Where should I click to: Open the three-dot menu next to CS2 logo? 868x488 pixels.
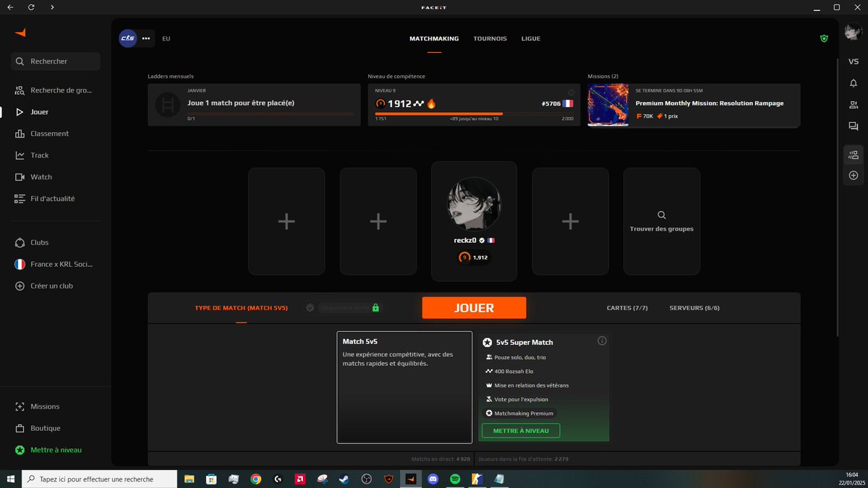[146, 38]
